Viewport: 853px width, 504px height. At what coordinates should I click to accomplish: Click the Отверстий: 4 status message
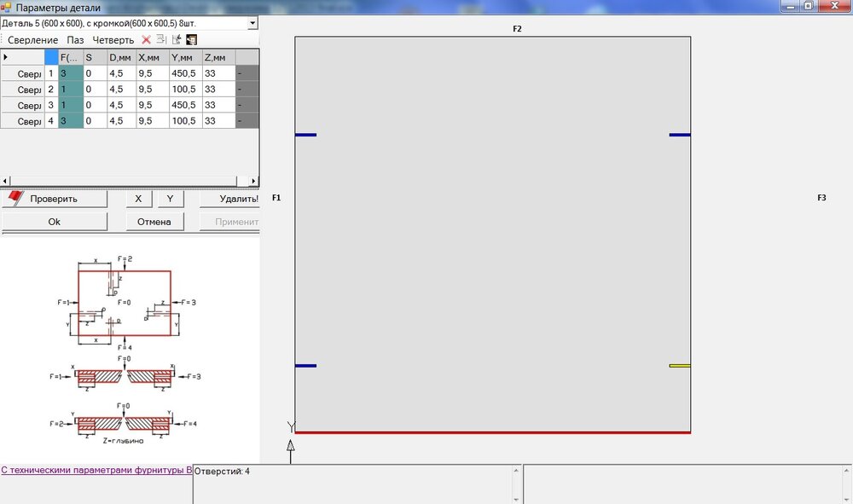click(x=222, y=472)
